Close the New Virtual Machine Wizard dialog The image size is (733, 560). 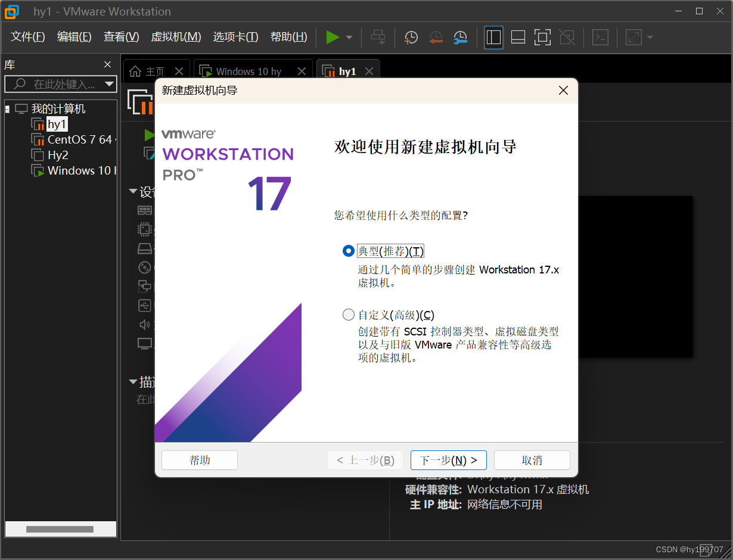(563, 91)
